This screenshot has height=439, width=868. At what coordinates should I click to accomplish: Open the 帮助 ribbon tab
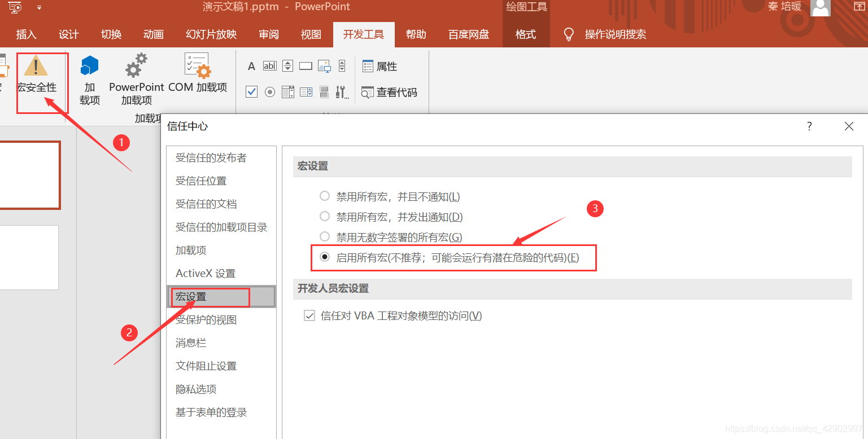coord(416,34)
